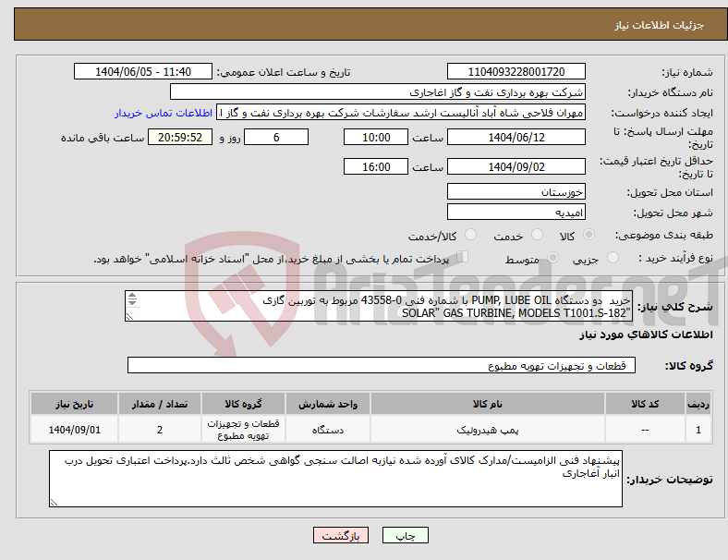The width and height of the screenshot is (728, 560).
Task: Click the دستگاه unit cell
Action: tap(328, 430)
